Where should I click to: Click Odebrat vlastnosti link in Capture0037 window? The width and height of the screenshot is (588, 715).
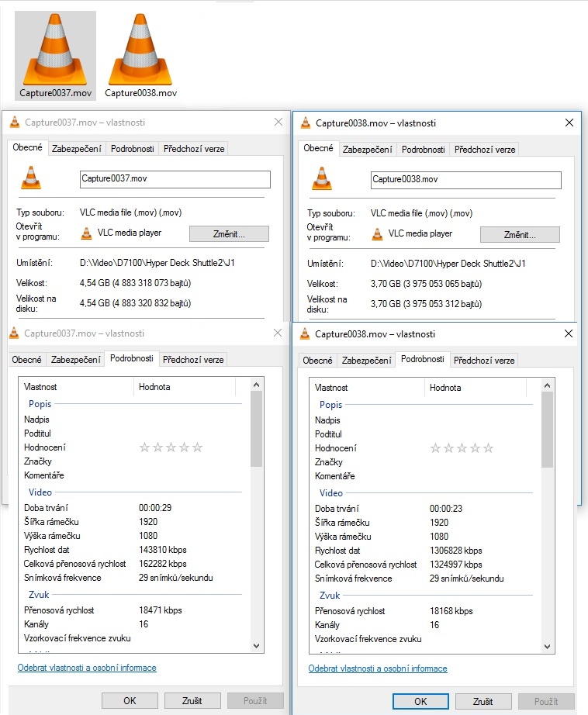pos(87,668)
